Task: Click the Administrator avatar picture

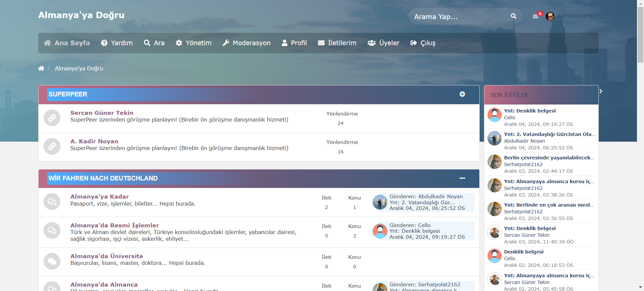Action: pyautogui.click(x=550, y=16)
